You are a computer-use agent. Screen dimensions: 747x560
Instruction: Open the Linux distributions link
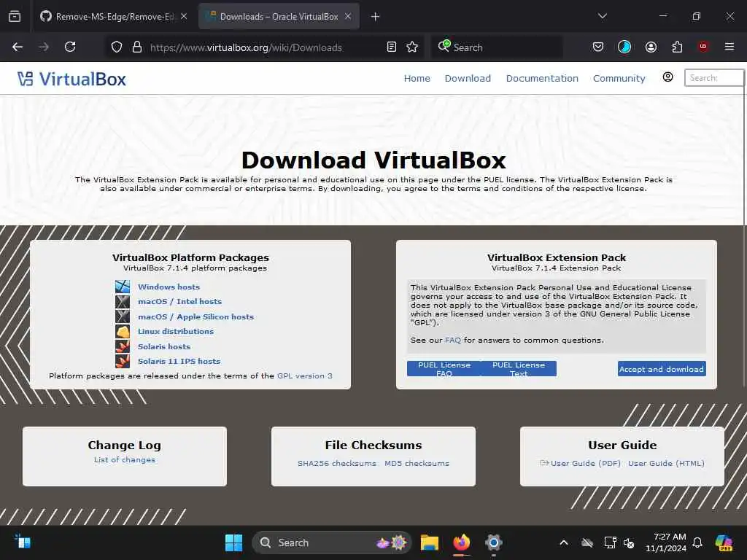pos(175,332)
